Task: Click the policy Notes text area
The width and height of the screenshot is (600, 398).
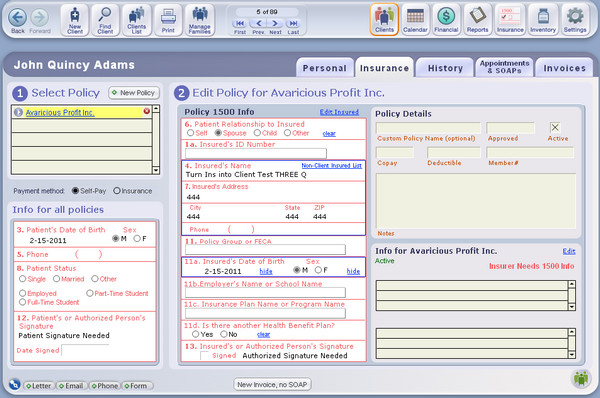Action: (476, 201)
